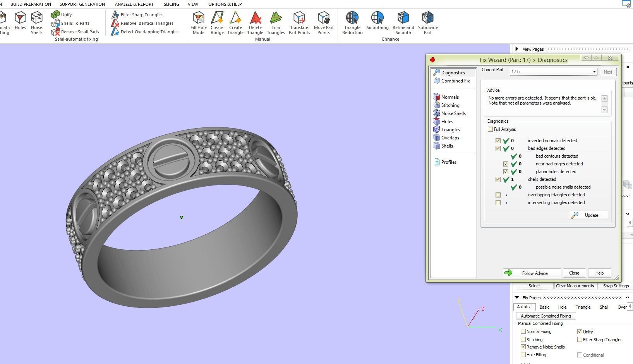This screenshot has width=633, height=364.
Task: Click Refine and Smooth
Action: [x=403, y=23]
